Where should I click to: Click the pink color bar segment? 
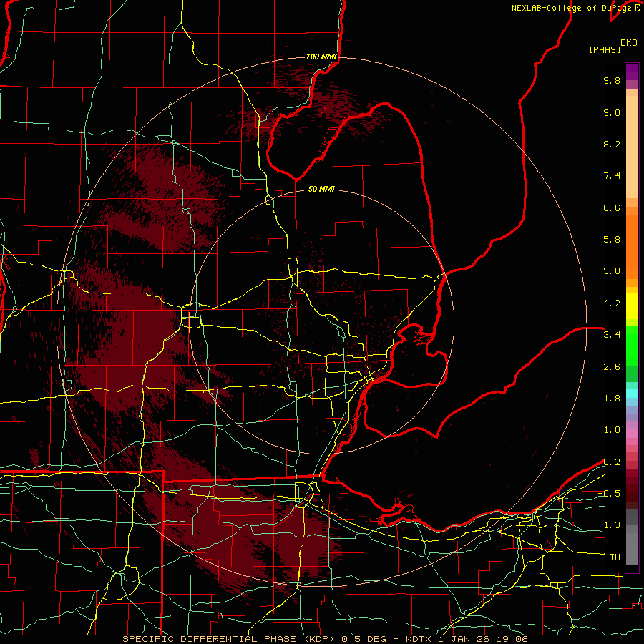632,434
